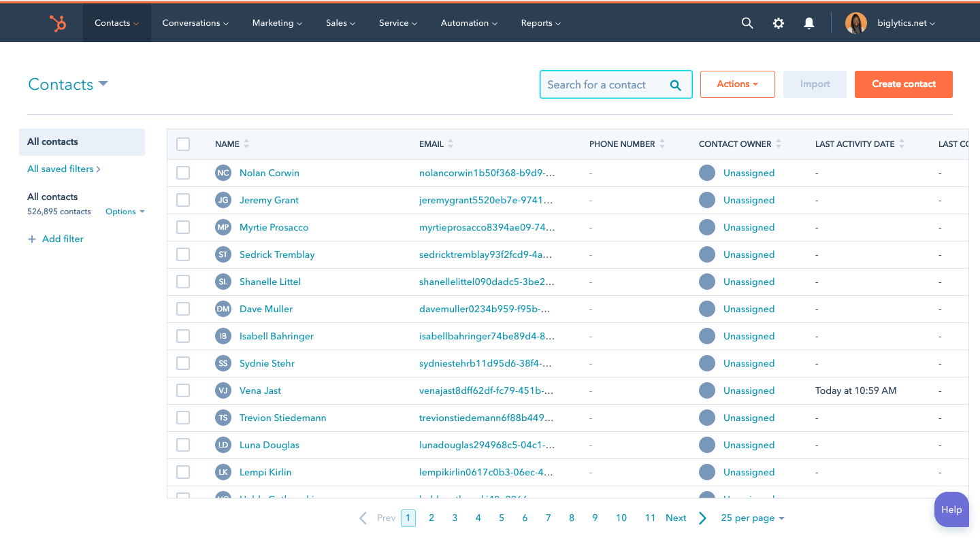The height and width of the screenshot is (538, 980).
Task: Click the search icon inside contact search box
Action: coord(675,84)
